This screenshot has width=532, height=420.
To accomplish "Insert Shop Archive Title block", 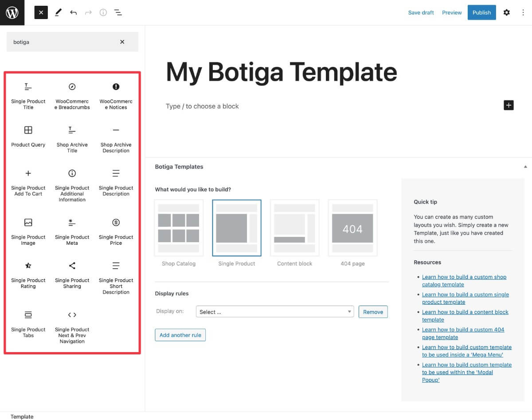I will pos(72,140).
